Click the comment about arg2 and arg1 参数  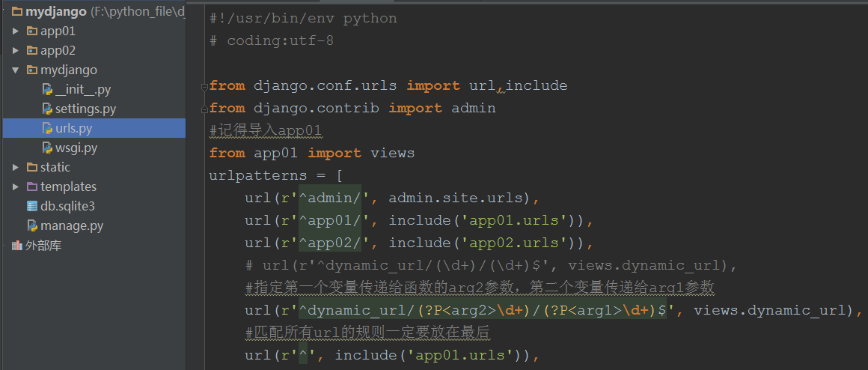pos(480,288)
